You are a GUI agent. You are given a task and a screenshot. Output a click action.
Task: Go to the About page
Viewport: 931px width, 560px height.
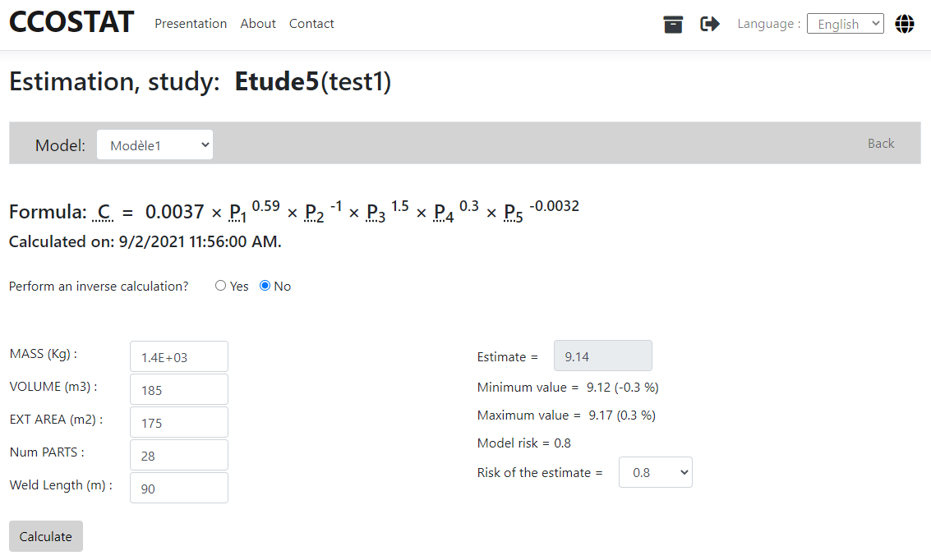[x=258, y=24]
